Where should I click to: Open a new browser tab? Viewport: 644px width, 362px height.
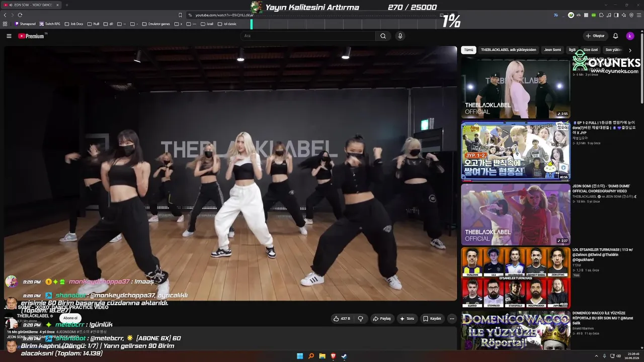click(x=66, y=5)
